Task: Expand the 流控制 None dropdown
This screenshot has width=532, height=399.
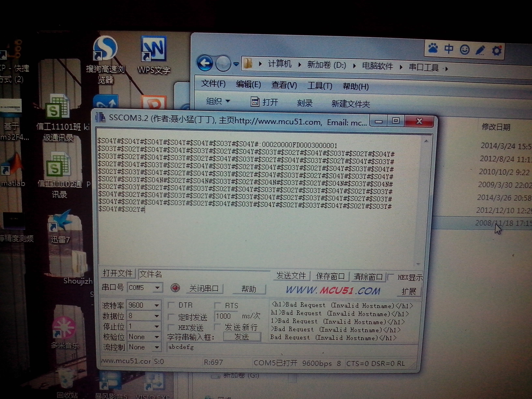Action: [x=157, y=347]
